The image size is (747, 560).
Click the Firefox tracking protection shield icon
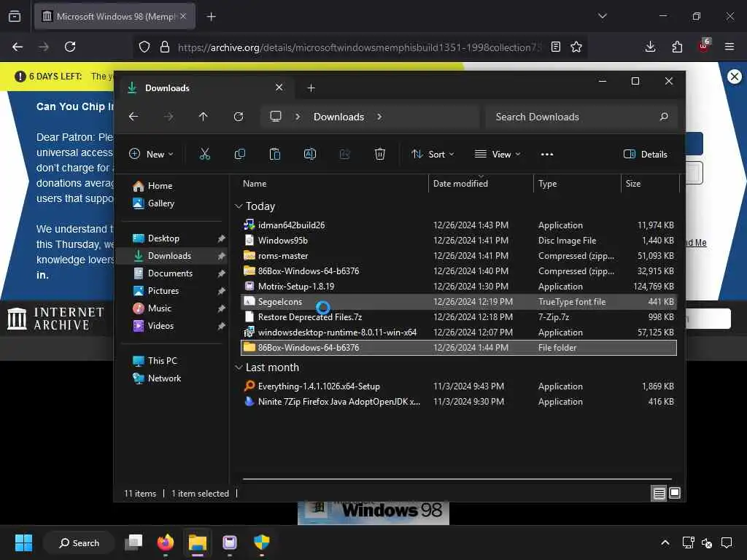coord(144,47)
